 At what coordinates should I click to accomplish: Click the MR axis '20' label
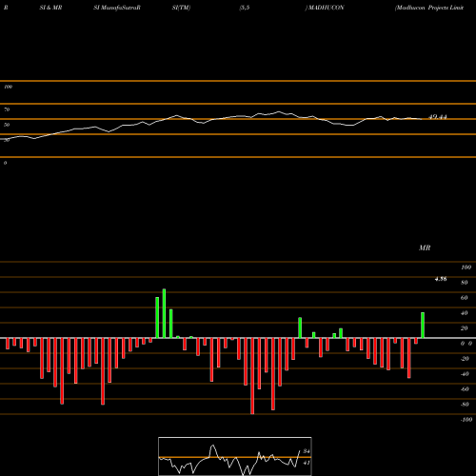465,328
